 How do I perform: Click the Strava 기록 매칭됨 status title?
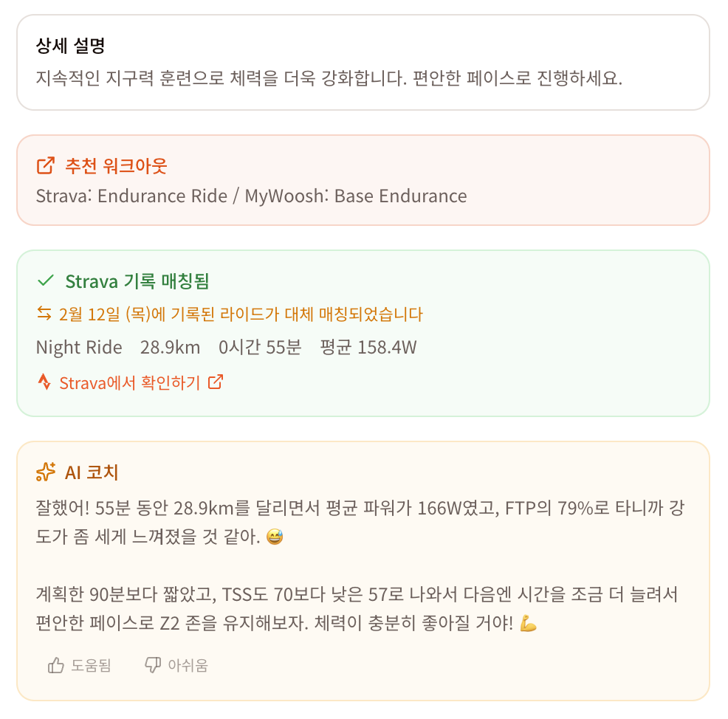coord(137,281)
